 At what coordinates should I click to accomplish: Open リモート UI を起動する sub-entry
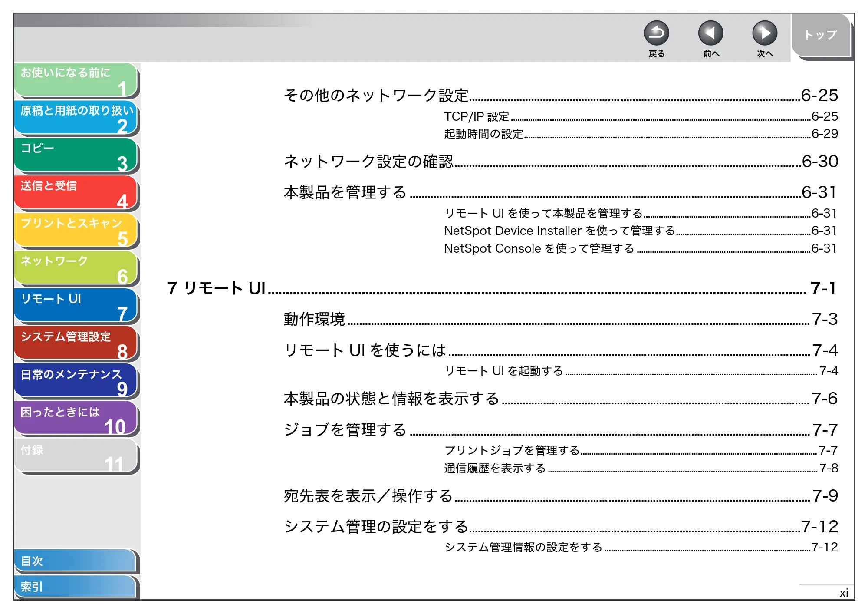click(641, 371)
